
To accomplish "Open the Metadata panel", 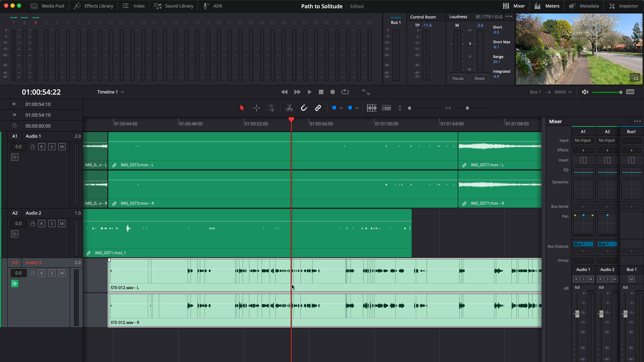I will [584, 6].
